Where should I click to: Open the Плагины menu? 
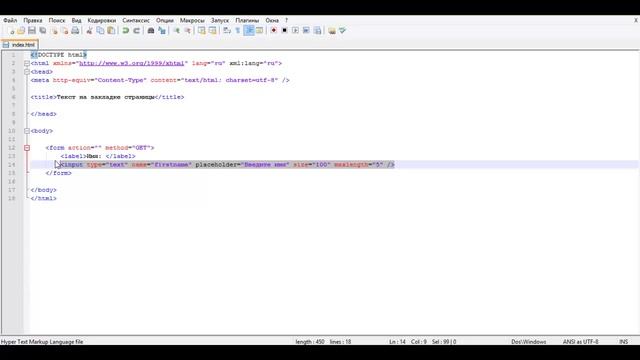[x=247, y=20]
